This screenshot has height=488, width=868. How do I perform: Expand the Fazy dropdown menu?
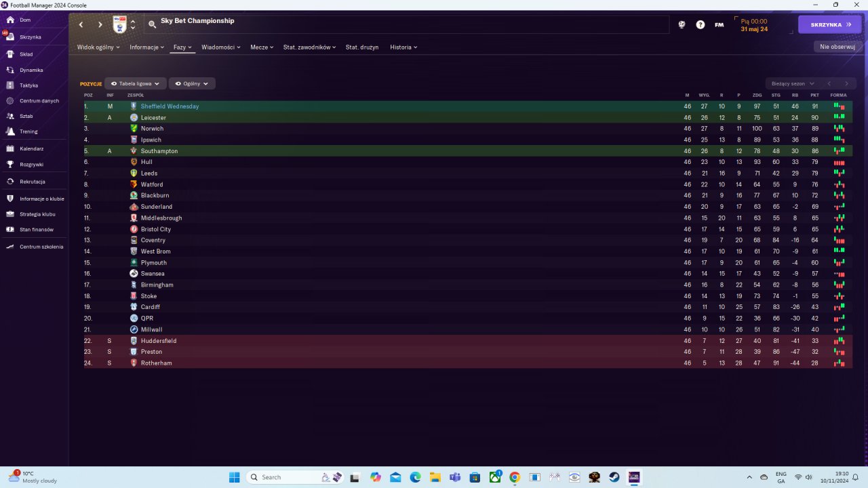click(x=183, y=47)
